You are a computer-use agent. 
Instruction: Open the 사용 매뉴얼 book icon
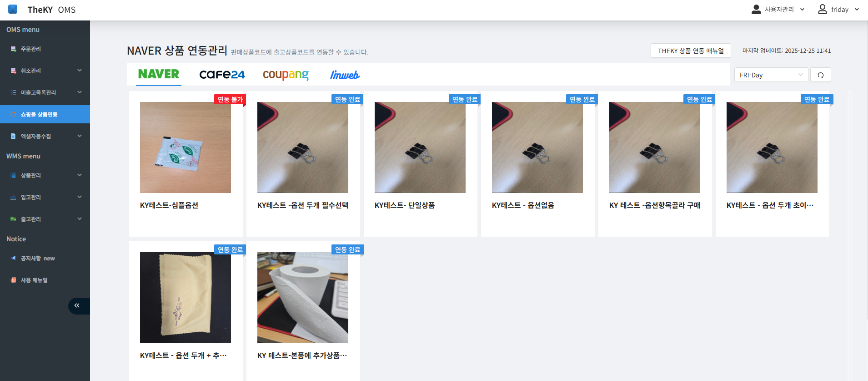13,280
